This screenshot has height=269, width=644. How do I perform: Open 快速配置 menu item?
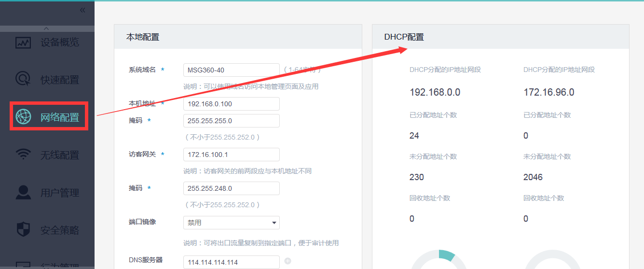pyautogui.click(x=47, y=79)
